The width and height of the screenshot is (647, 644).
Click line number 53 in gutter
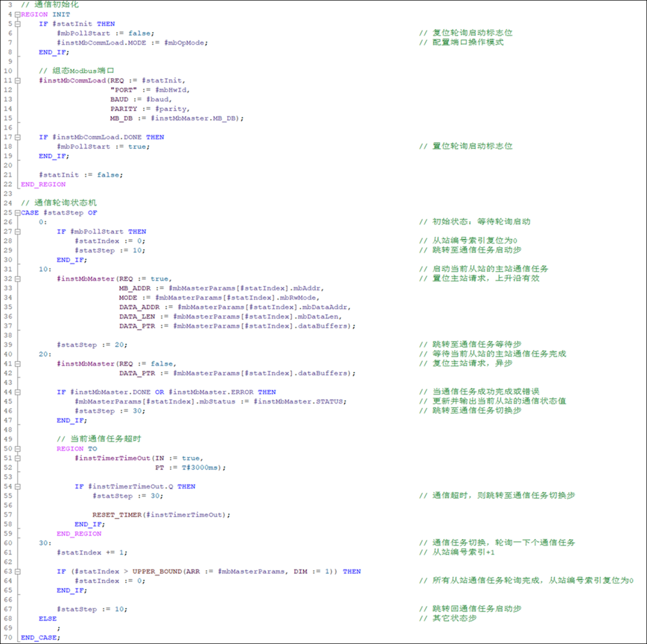pyautogui.click(x=8, y=477)
